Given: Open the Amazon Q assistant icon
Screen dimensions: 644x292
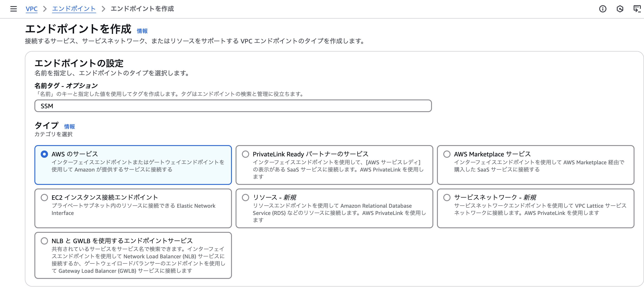Looking at the screenshot, I should pos(620,9).
